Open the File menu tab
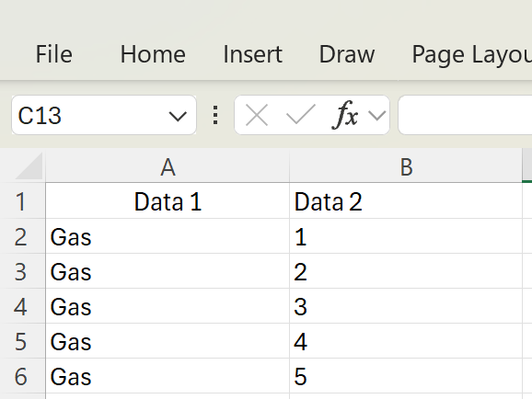 54,54
